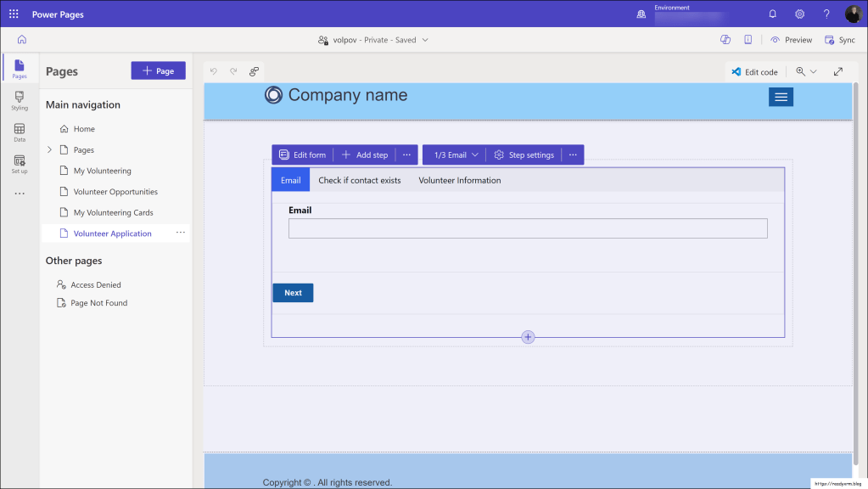Screen dimensions: 868x489
Task: Switch to Volunteer Information tab
Action: 459,180
